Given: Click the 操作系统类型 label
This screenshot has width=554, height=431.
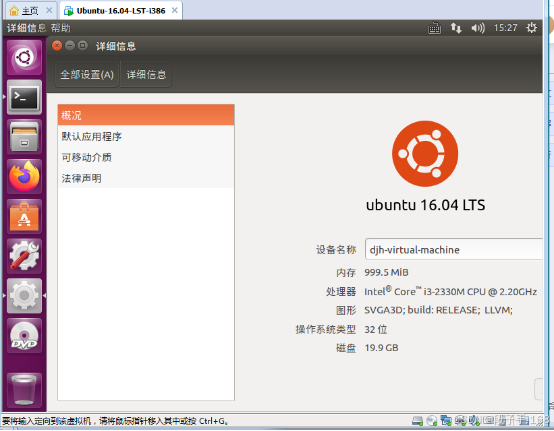Looking at the screenshot, I should tap(325, 329).
